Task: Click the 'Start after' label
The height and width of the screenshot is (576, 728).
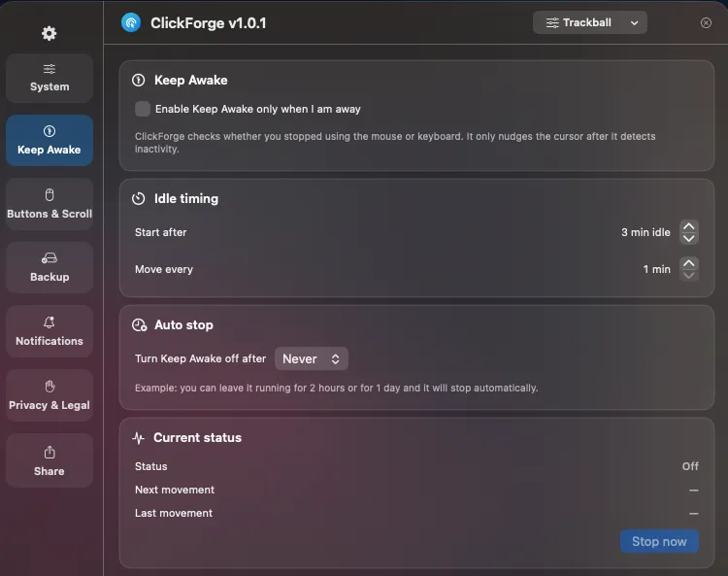Action: (160, 232)
